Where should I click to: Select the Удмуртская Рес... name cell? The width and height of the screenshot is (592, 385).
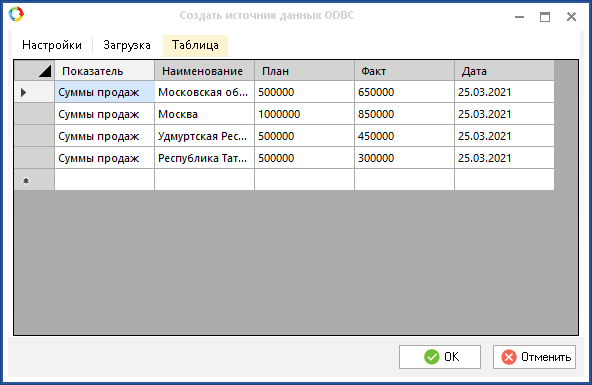pos(204,136)
